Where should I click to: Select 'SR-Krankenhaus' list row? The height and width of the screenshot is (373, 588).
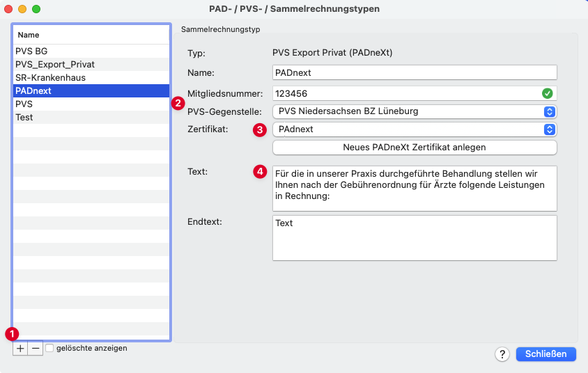coord(91,77)
